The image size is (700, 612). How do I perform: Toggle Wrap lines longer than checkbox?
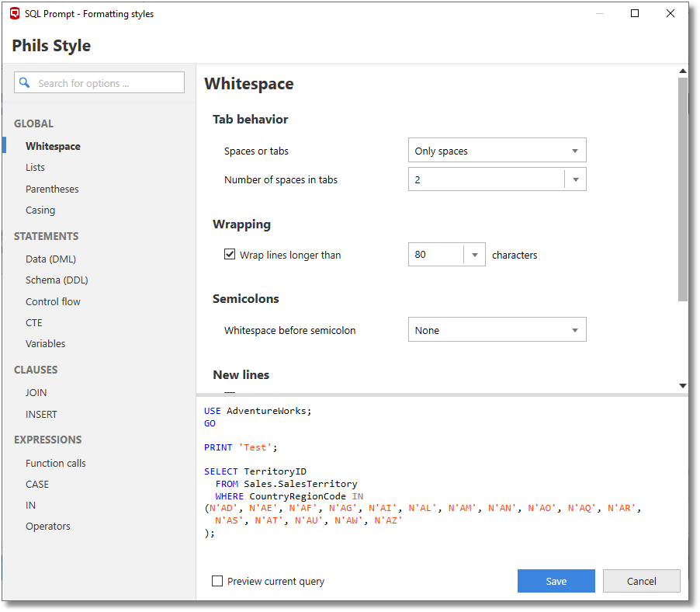(x=230, y=255)
